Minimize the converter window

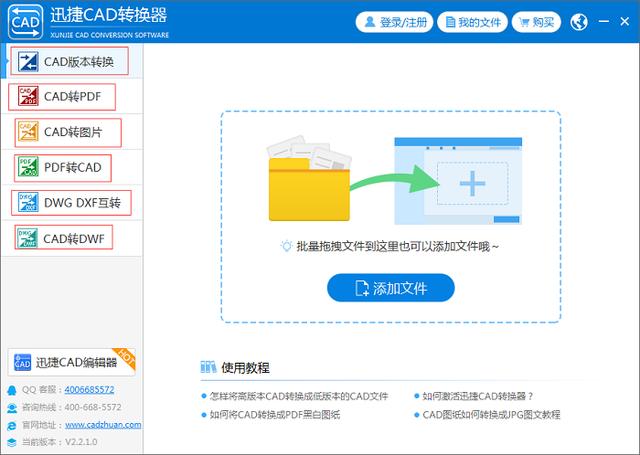(x=604, y=22)
